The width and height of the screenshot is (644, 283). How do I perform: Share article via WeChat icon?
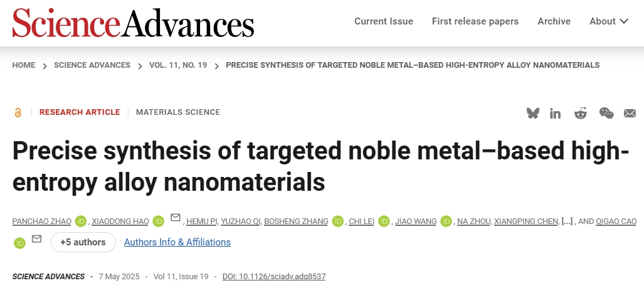pyautogui.click(x=606, y=113)
